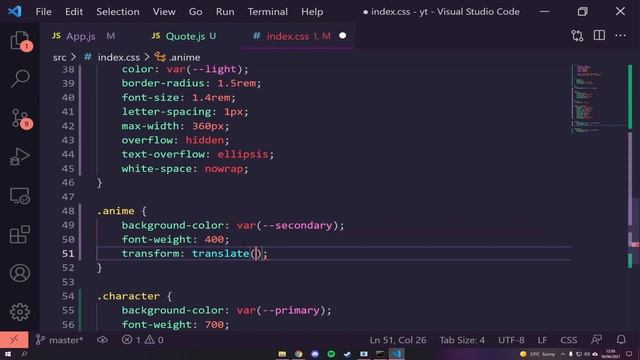Open the Go menu
Image resolution: width=640 pixels, height=360 pixels.
pos(196,11)
